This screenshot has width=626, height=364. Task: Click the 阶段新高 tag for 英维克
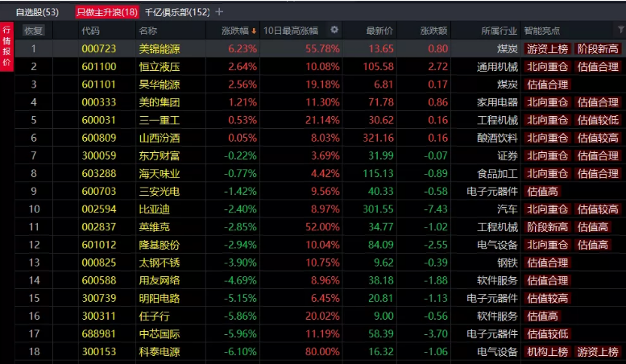[x=547, y=227]
